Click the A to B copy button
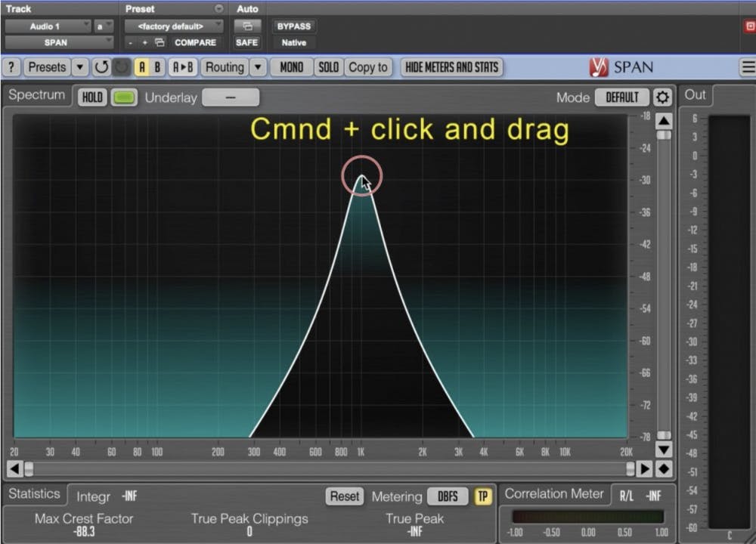756x544 pixels. (x=182, y=67)
